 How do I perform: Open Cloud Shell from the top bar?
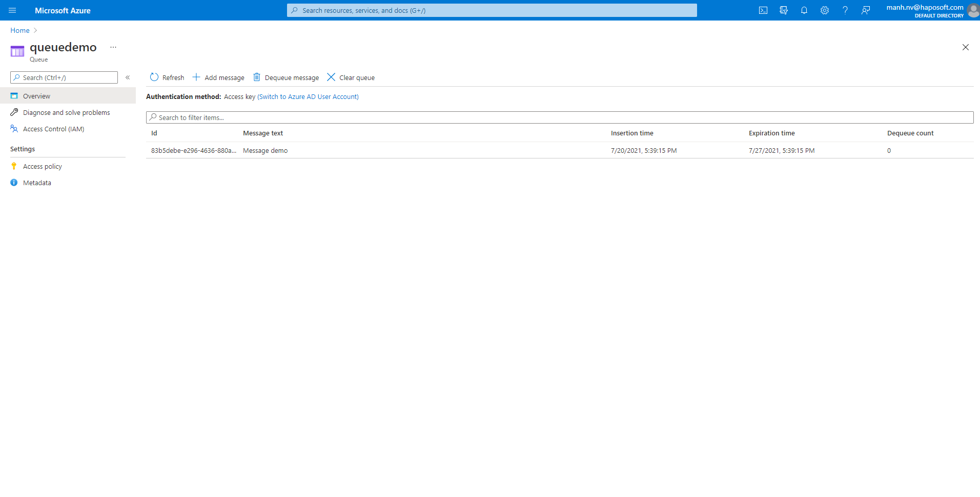coord(763,10)
